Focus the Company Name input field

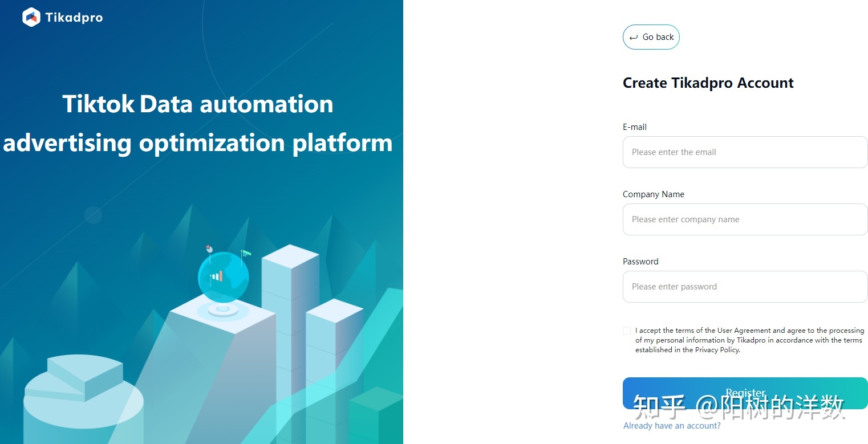click(745, 219)
